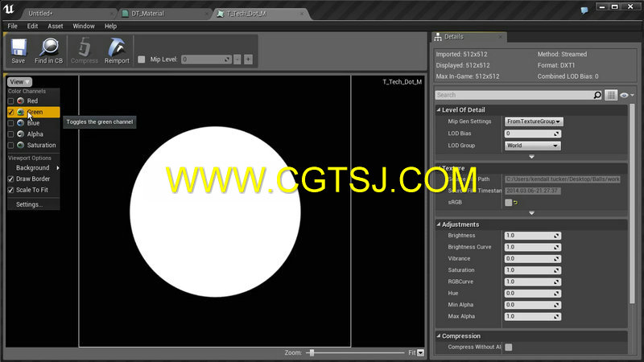Click the Compress toolbar icon
The image size is (644, 362).
point(85,47)
